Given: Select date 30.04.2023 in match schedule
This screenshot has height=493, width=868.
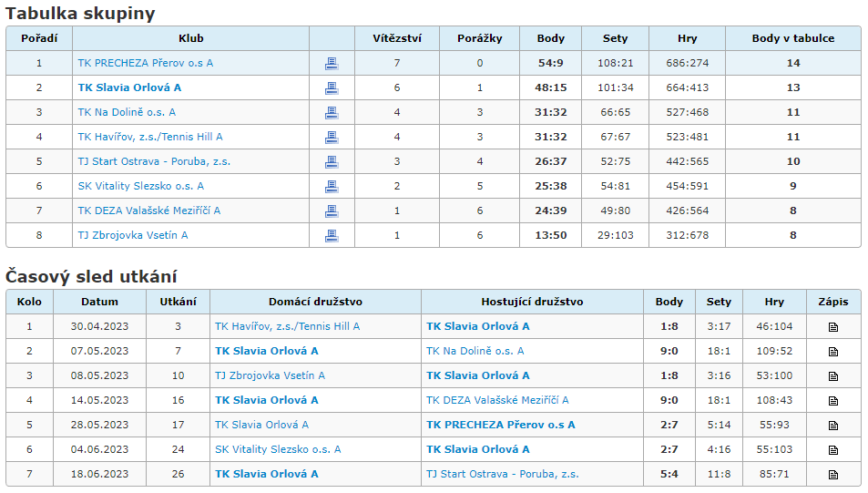Looking at the screenshot, I should (x=99, y=326).
